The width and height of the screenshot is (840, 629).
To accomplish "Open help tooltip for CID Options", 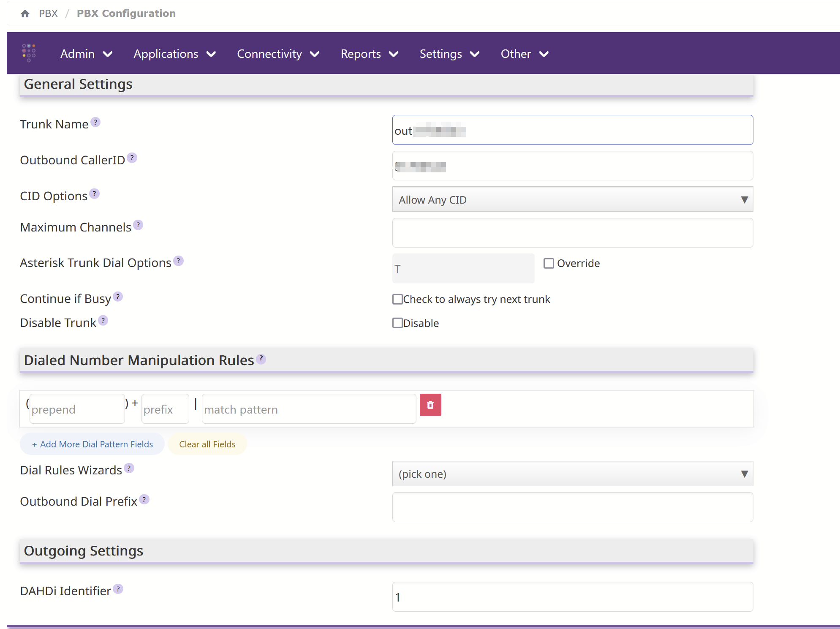I will [x=94, y=193].
